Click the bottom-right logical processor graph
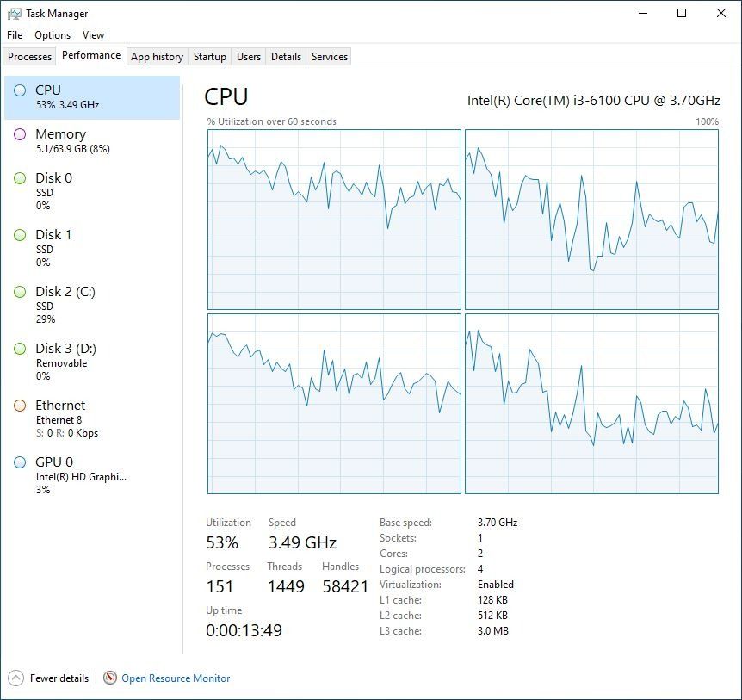Screen dimensions: 742x700 point(591,404)
